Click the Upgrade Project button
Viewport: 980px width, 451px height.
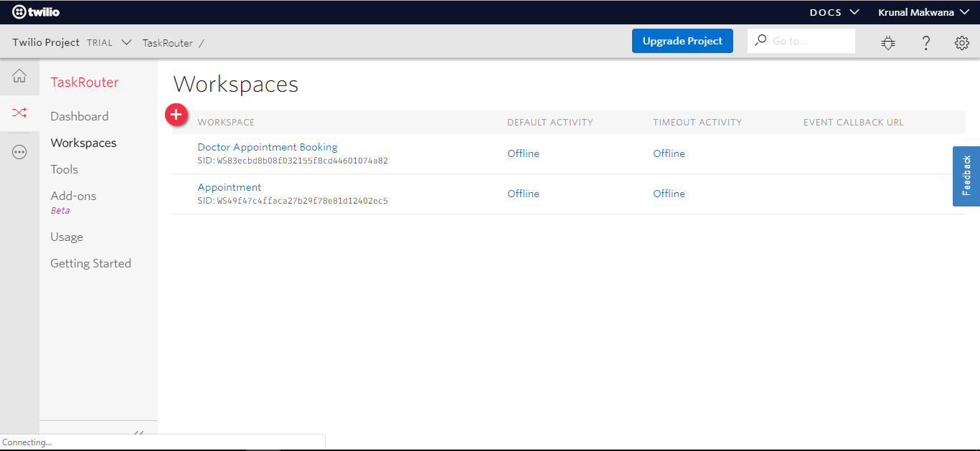[682, 41]
